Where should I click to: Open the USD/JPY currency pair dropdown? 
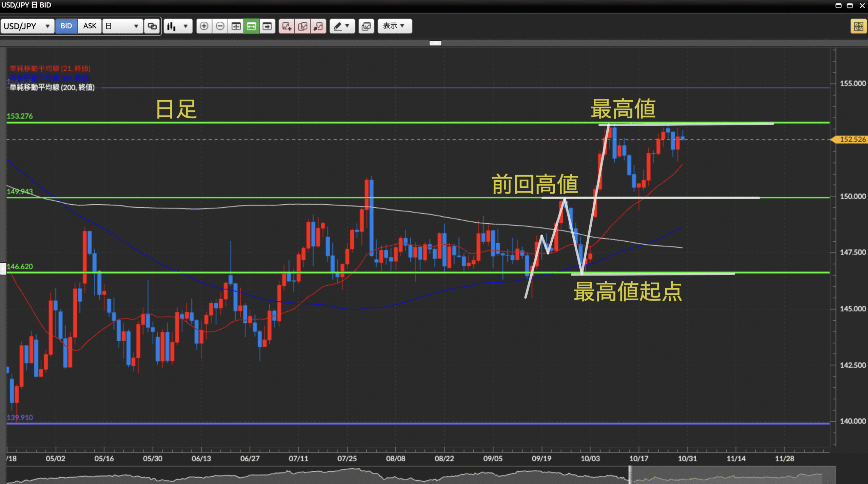(x=27, y=26)
